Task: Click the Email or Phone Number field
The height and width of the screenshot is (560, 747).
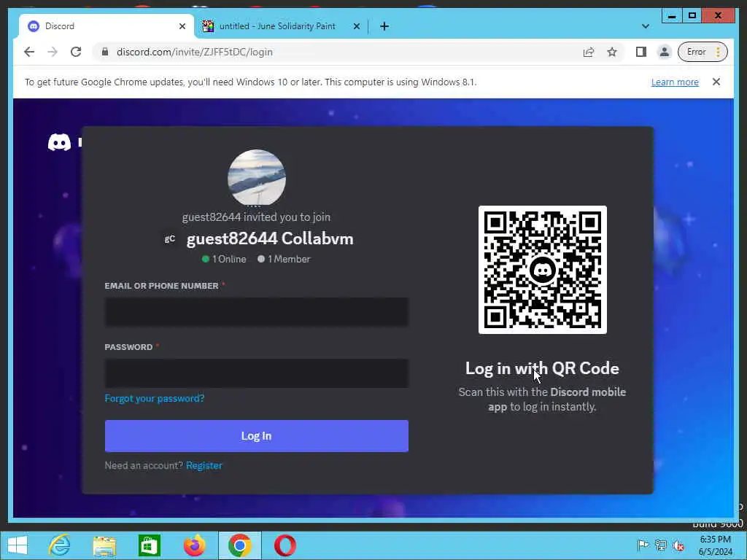Action: pos(256,312)
